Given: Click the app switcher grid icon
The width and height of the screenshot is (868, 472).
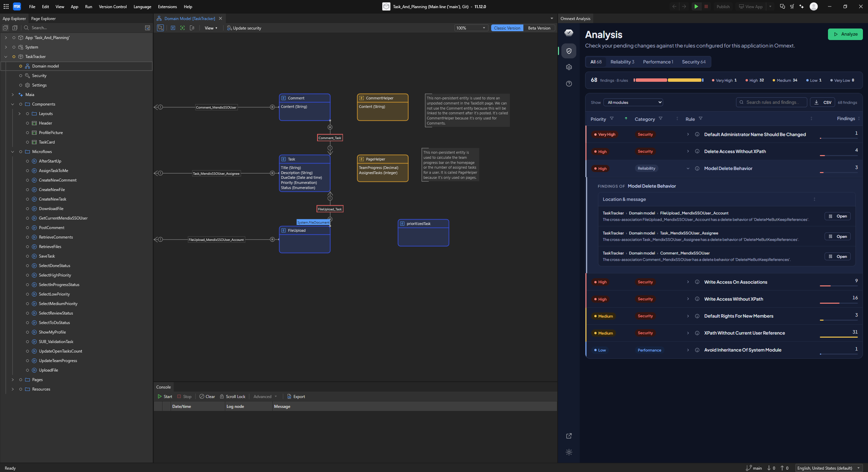Looking at the screenshot, I should pyautogui.click(x=6, y=6).
